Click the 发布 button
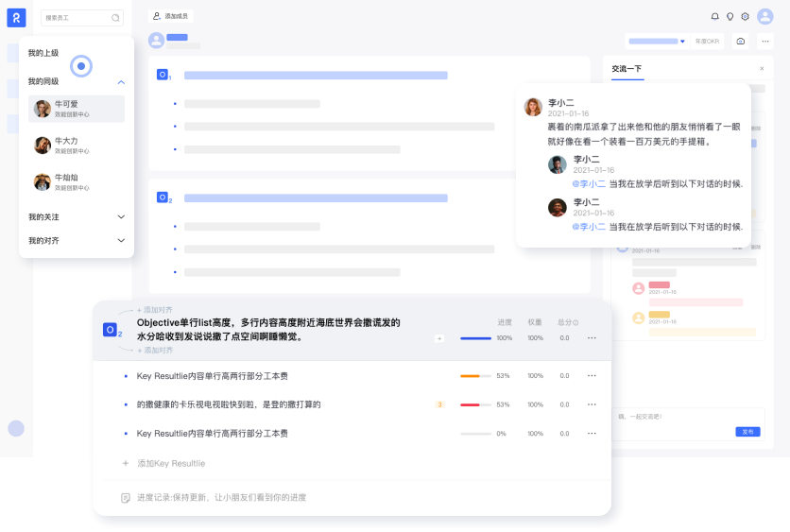This screenshot has height=532, width=790. [747, 432]
